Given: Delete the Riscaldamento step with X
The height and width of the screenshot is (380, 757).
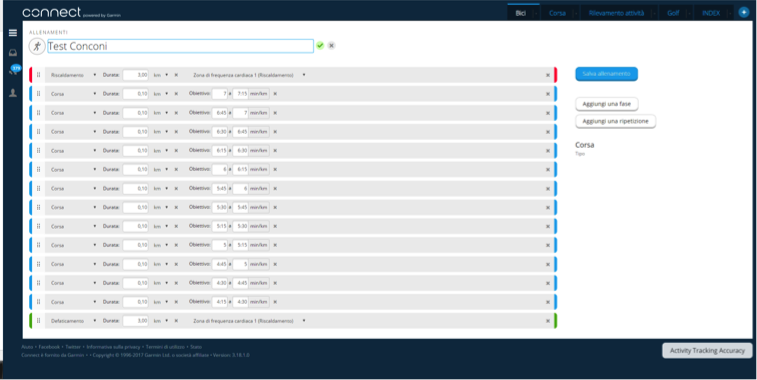Looking at the screenshot, I should (548, 75).
